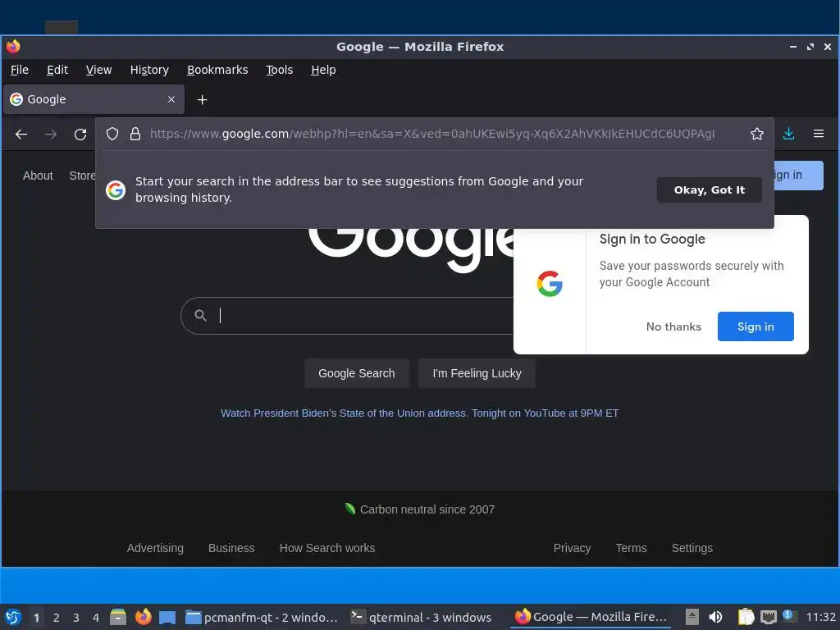The height and width of the screenshot is (630, 840).
Task: Switch to pcmanfm-qt taskbar group
Action: point(262,617)
